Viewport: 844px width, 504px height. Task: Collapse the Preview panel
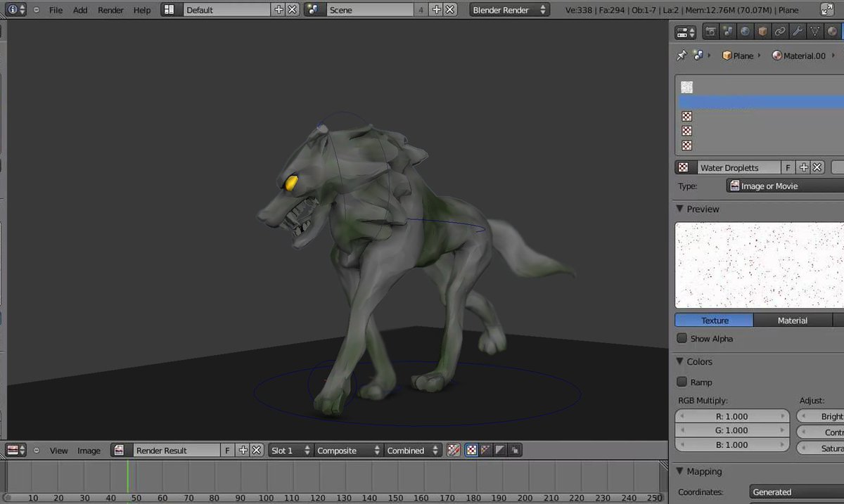click(x=680, y=209)
